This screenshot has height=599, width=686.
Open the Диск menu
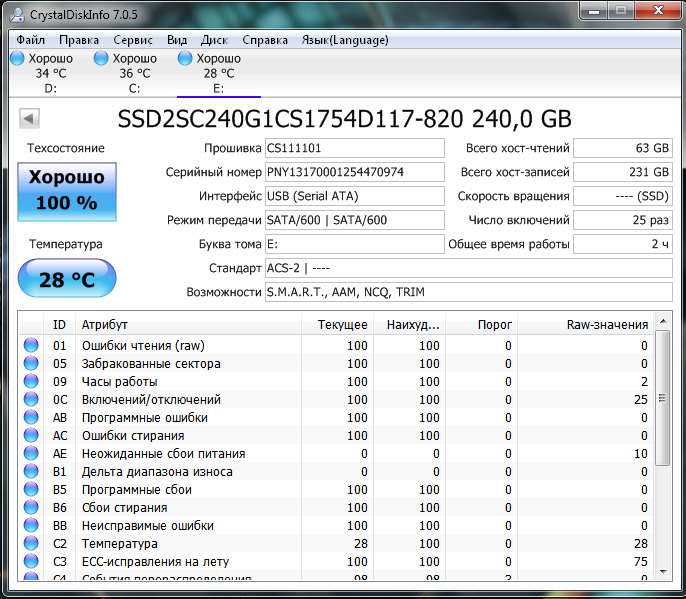click(214, 40)
